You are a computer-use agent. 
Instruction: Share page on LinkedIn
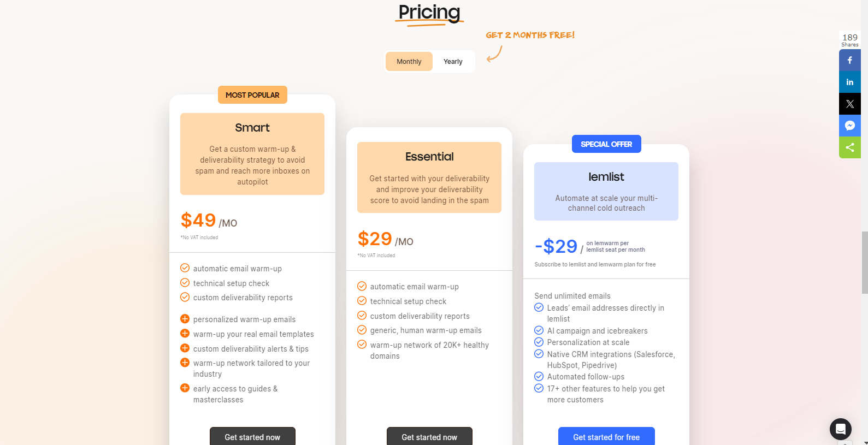(x=849, y=82)
